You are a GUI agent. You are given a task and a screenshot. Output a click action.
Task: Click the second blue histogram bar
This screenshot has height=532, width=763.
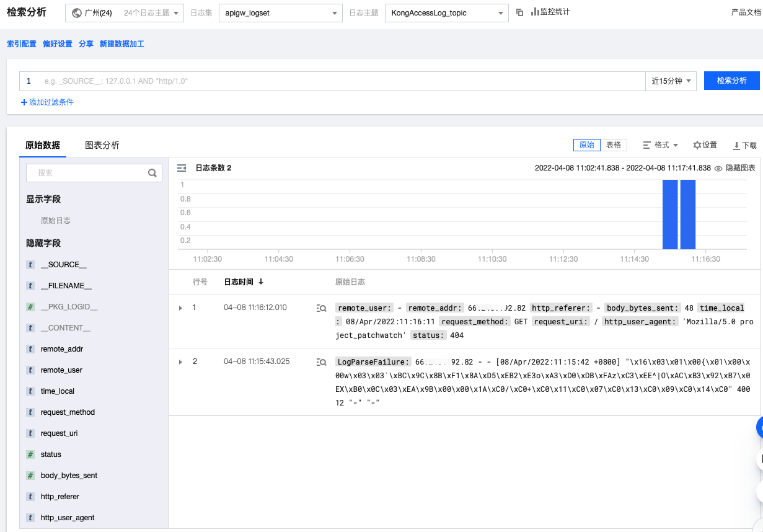tap(688, 214)
